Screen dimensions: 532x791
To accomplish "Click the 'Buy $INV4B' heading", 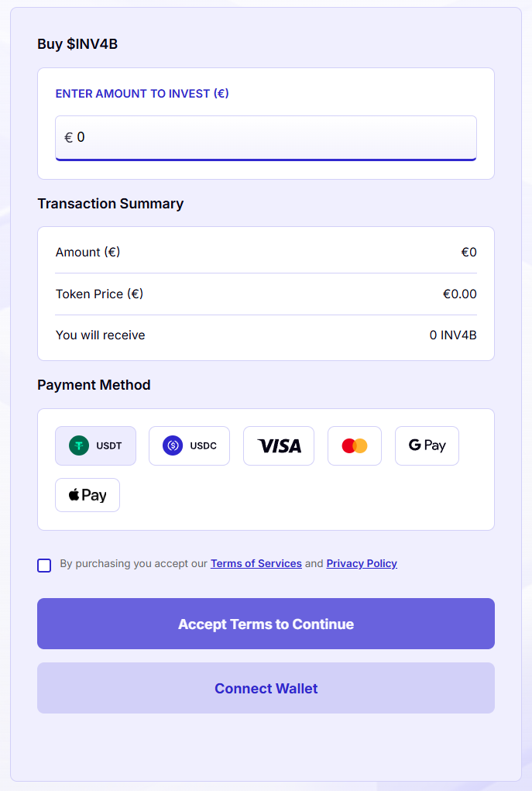I will (x=77, y=44).
